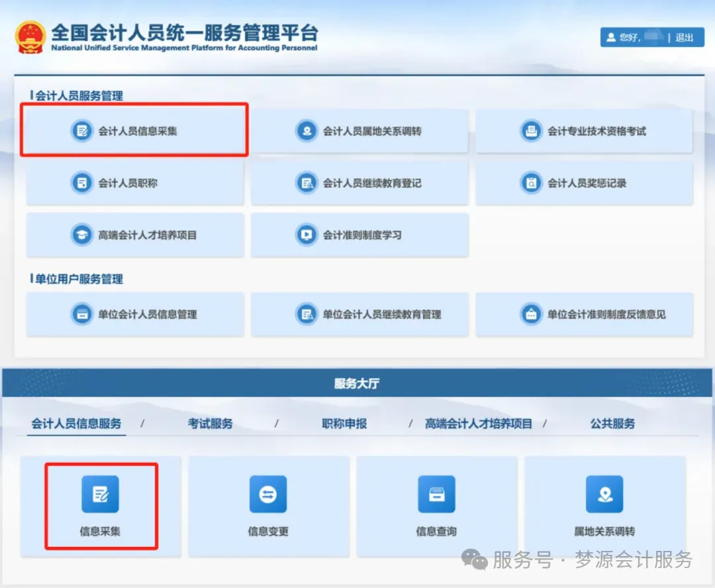Start 会计准则制度学习 service

point(359,235)
